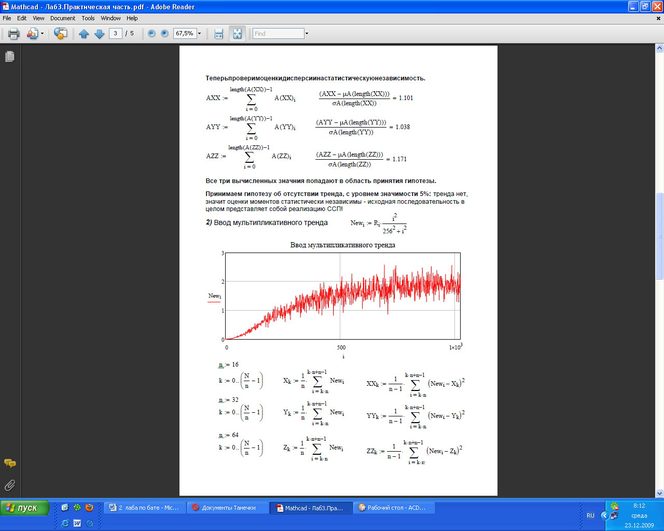Click the 'n := 16' assignment text
The height and width of the screenshot is (531, 664).
pyautogui.click(x=229, y=365)
